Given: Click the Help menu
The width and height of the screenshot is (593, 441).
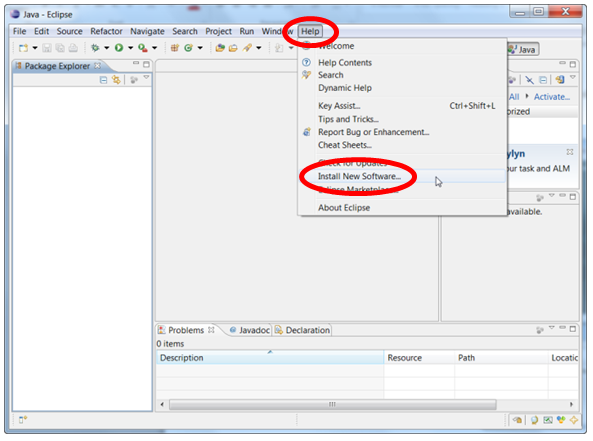Looking at the screenshot, I should click(310, 31).
